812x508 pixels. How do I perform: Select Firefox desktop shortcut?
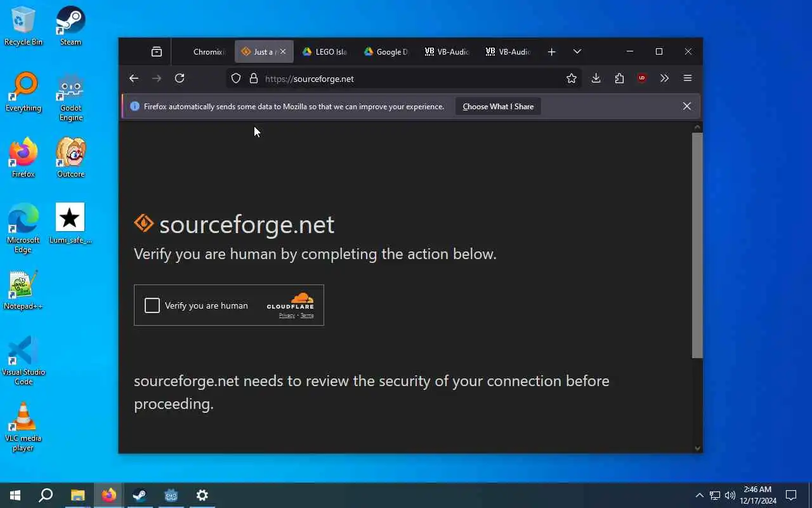point(23,158)
